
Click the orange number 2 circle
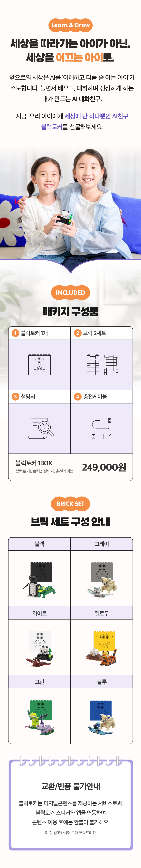[x=78, y=333]
